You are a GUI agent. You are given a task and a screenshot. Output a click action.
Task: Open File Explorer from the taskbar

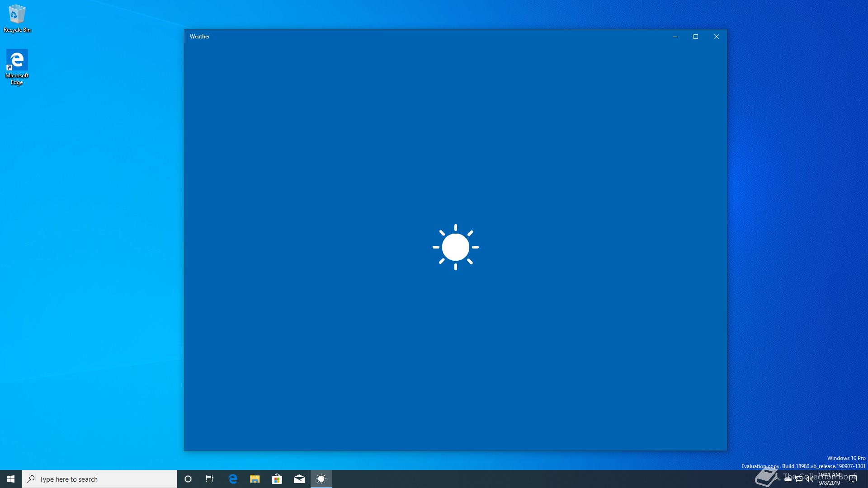pos(255,479)
